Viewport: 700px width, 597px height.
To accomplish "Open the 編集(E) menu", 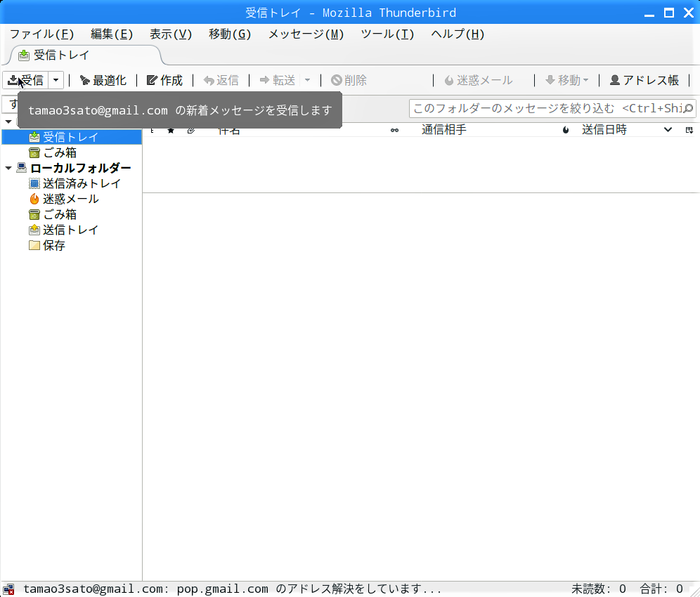I will 112,34.
